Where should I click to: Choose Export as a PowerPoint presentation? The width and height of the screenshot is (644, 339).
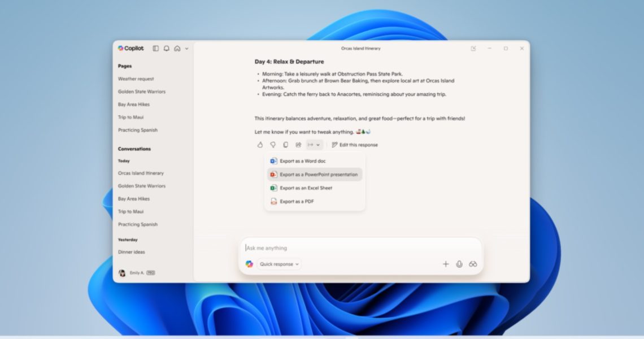click(x=318, y=175)
